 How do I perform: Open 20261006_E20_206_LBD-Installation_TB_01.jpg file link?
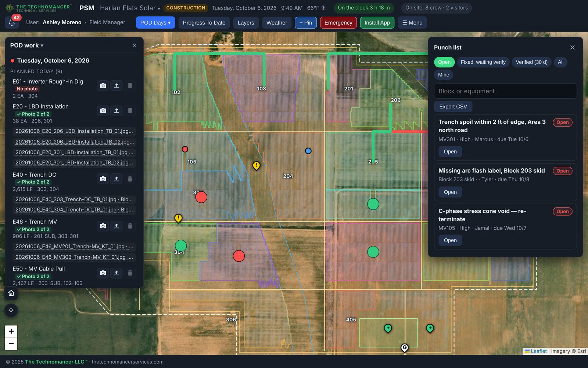pyautogui.click(x=74, y=131)
